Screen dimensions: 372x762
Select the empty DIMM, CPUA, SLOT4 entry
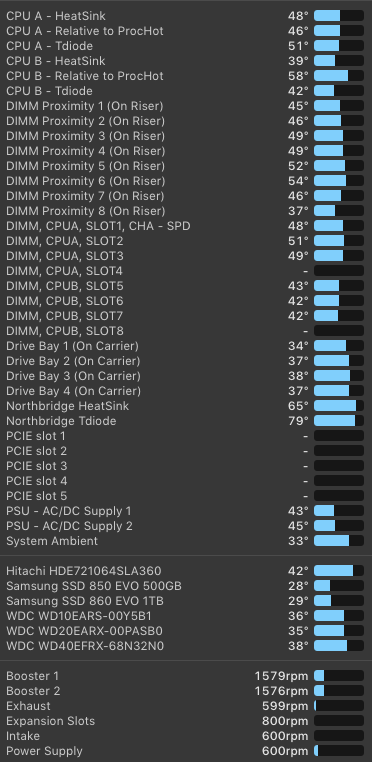pos(186,271)
